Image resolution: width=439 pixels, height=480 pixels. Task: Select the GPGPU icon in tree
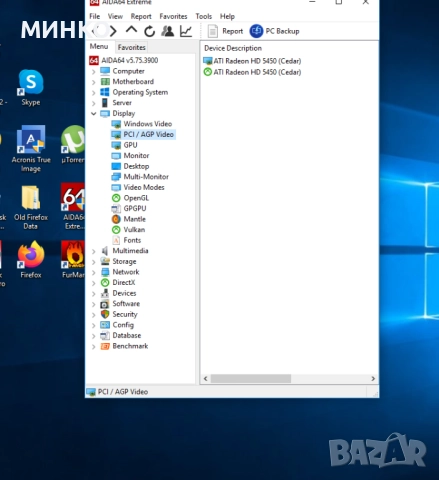[116, 209]
